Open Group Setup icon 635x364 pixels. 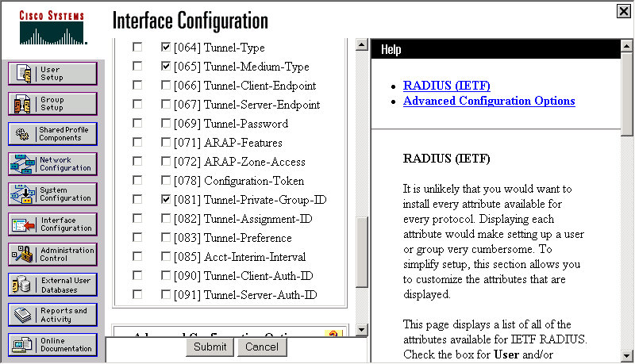point(23,104)
